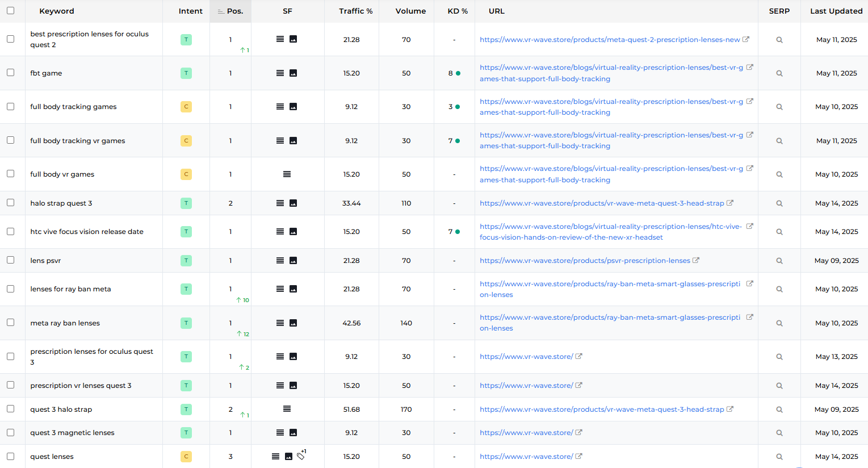
Task: Open SERP for 'meta ray ban lenses'
Action: pos(779,323)
